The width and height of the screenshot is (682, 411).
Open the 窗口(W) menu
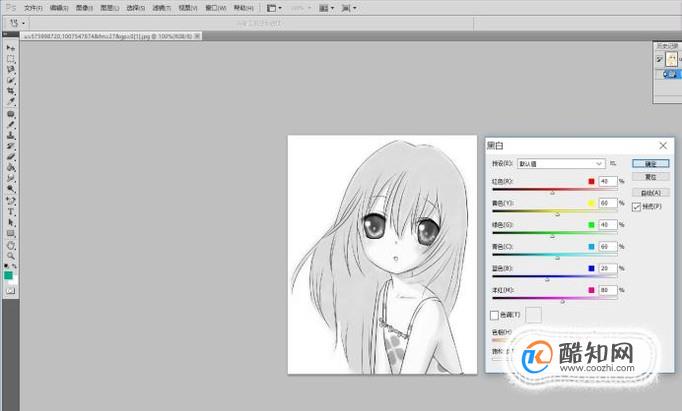coord(216,8)
